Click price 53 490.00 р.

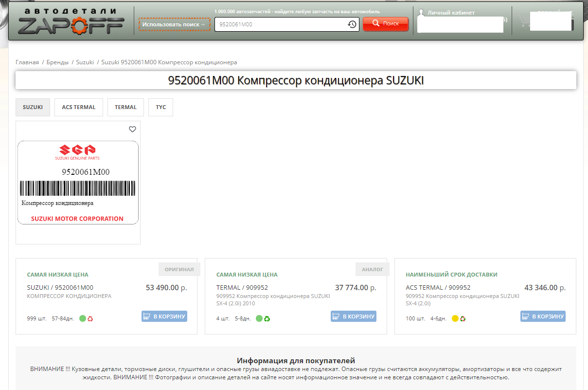pos(166,288)
